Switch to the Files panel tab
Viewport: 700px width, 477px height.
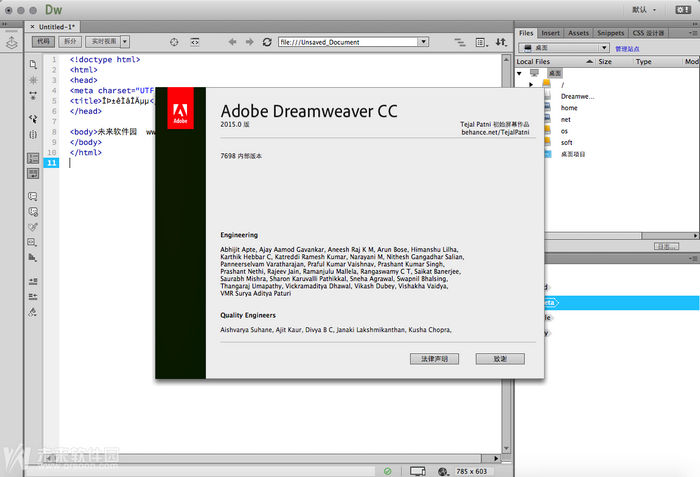[x=526, y=33]
